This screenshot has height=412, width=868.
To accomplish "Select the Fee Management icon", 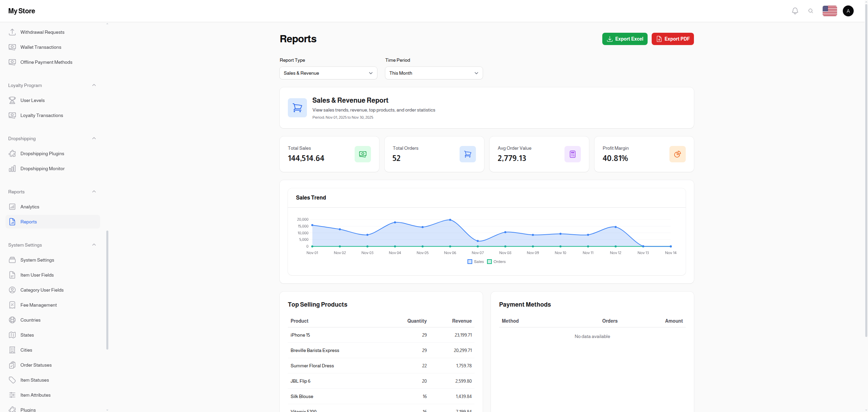I will click(x=12, y=305).
